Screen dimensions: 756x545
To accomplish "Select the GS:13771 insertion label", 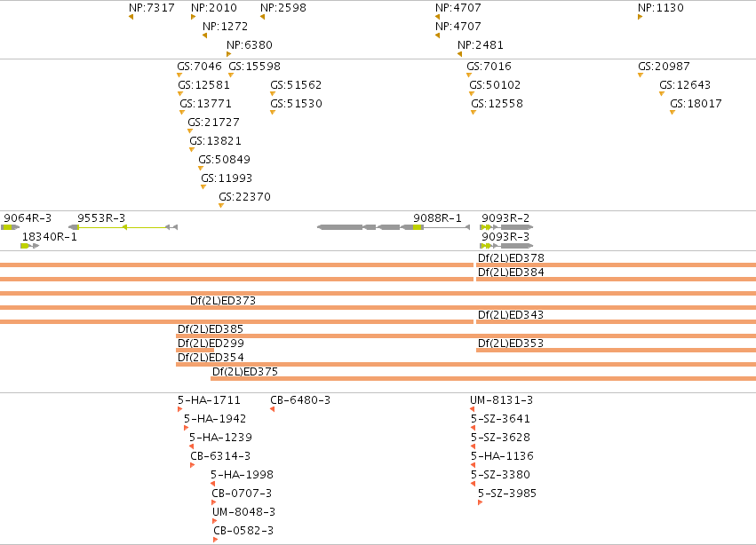I will (205, 104).
